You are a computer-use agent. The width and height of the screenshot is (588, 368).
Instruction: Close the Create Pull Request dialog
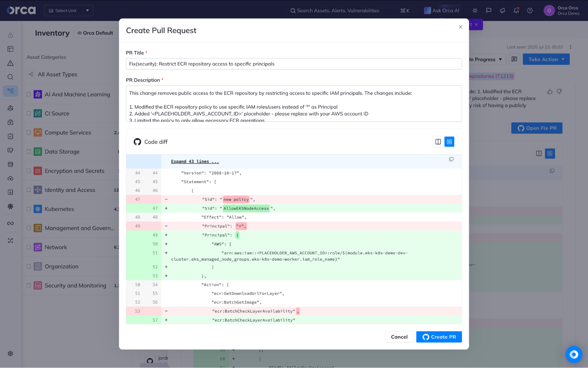tap(460, 27)
